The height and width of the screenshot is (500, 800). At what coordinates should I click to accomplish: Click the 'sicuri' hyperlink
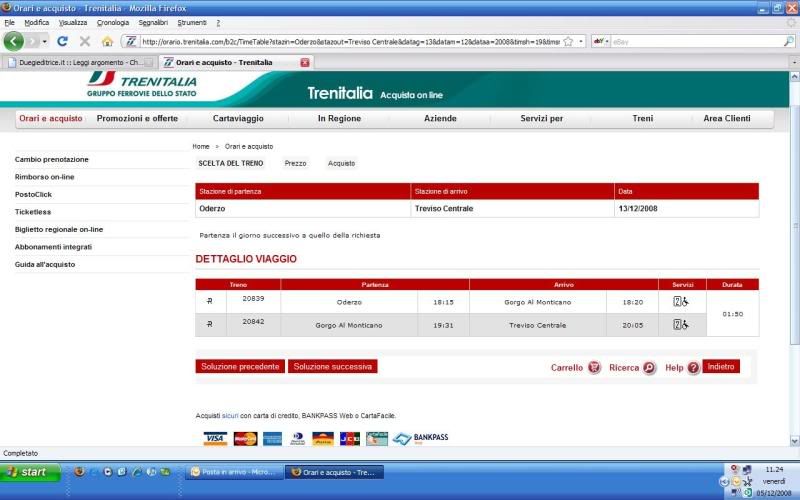tap(230, 416)
